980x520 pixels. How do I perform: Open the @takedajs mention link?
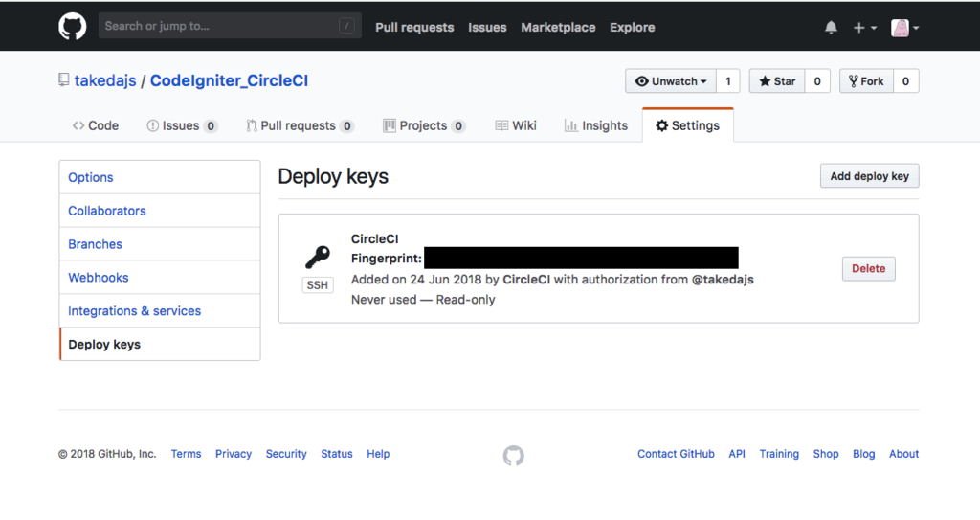(723, 279)
